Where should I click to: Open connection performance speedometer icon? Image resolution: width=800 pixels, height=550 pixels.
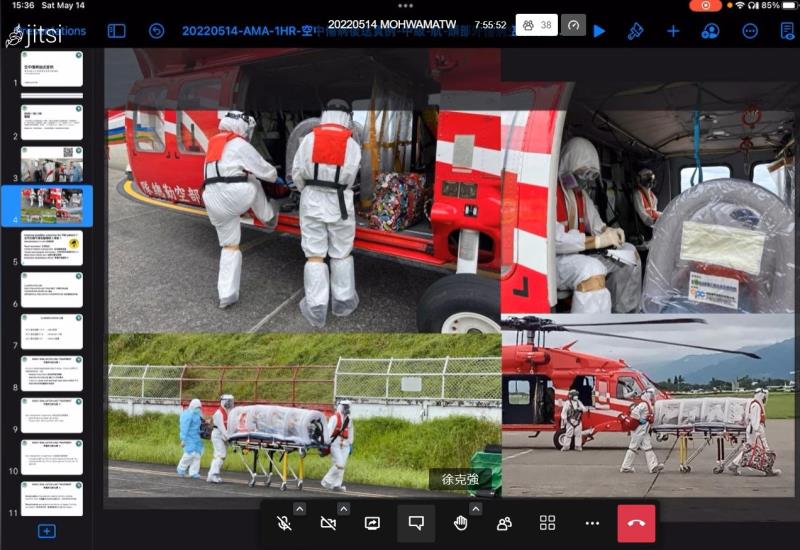(573, 25)
